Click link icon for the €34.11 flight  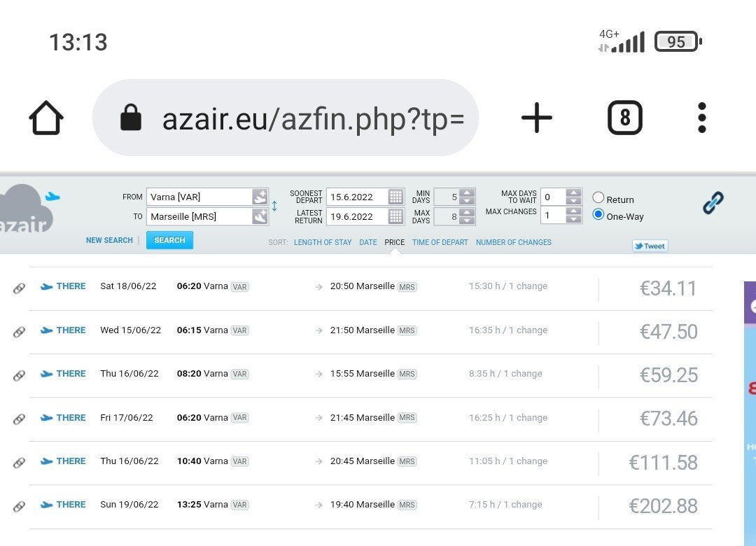tap(19, 288)
